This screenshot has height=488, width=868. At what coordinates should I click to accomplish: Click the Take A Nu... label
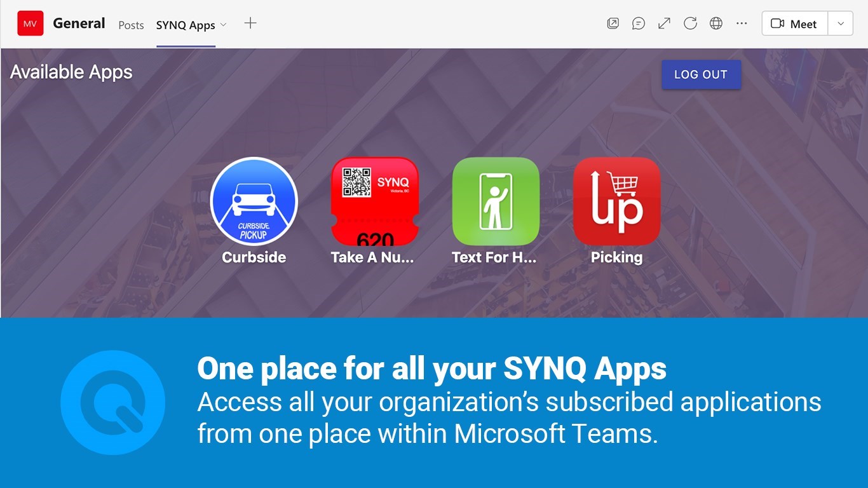click(372, 257)
